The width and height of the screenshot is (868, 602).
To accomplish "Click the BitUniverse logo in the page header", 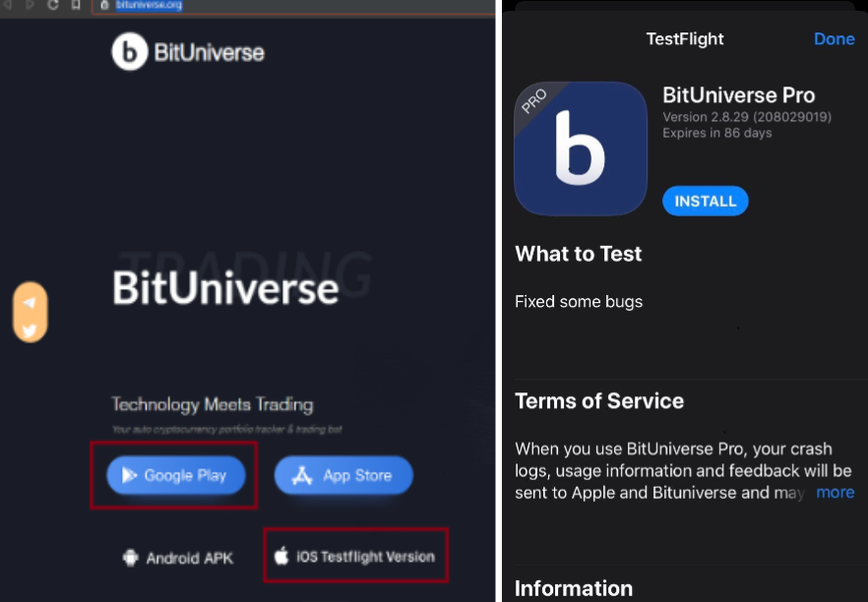I will [188, 52].
